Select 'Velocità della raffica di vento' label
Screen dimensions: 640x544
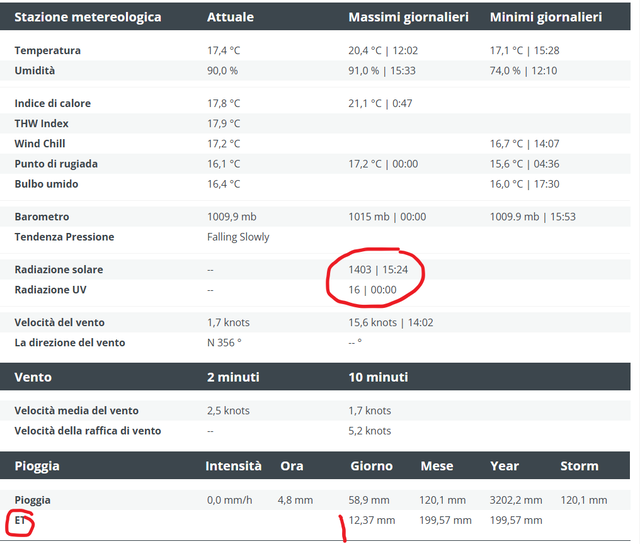[88, 431]
